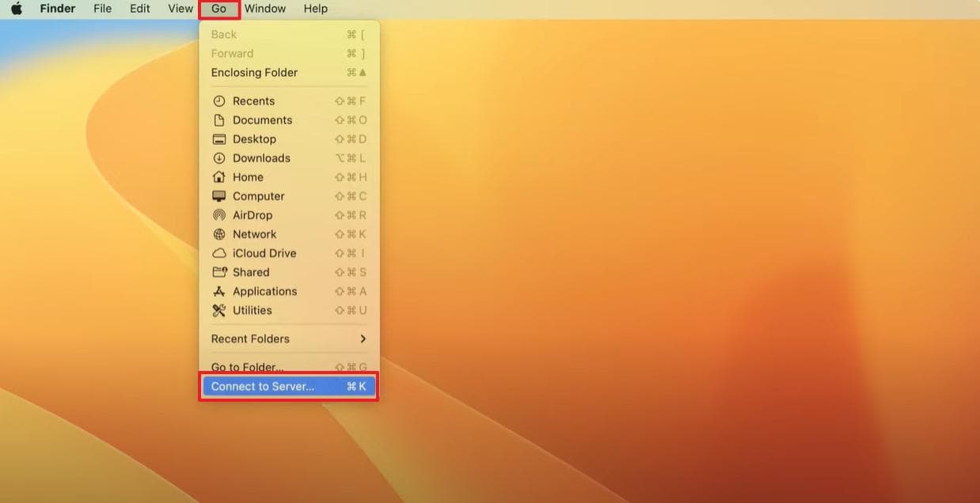Image resolution: width=980 pixels, height=503 pixels.
Task: Click the Desktop icon in Go menu
Action: pos(219,139)
